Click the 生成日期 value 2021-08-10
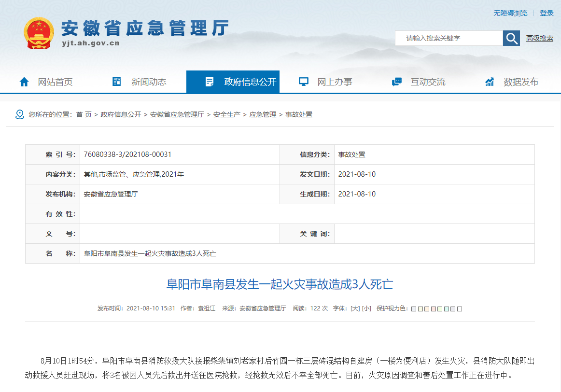This screenshot has height=392, width=561. click(x=357, y=194)
